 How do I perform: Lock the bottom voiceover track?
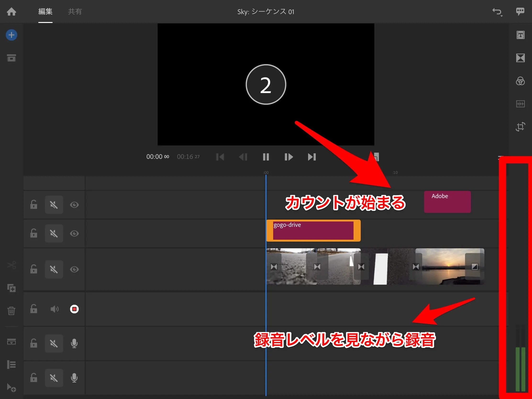(x=33, y=378)
